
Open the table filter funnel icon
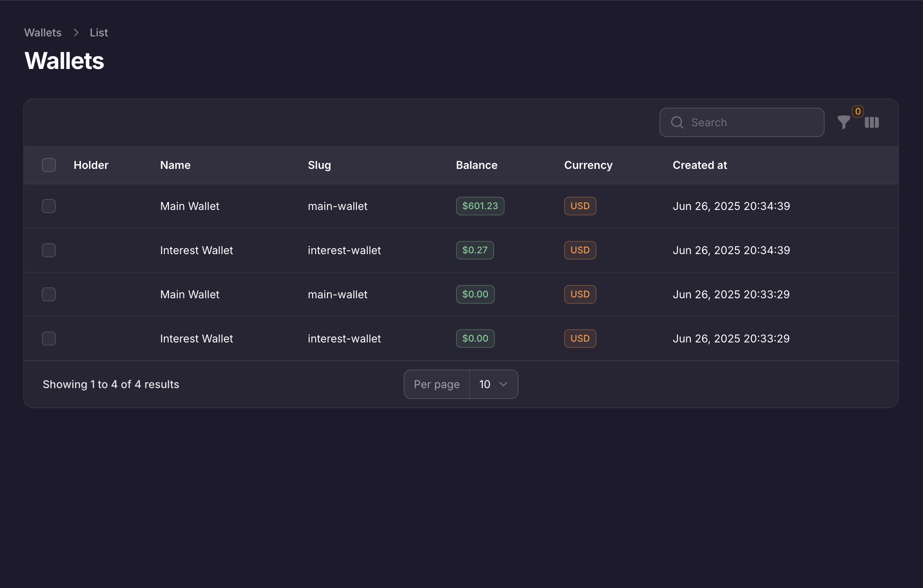coord(843,122)
